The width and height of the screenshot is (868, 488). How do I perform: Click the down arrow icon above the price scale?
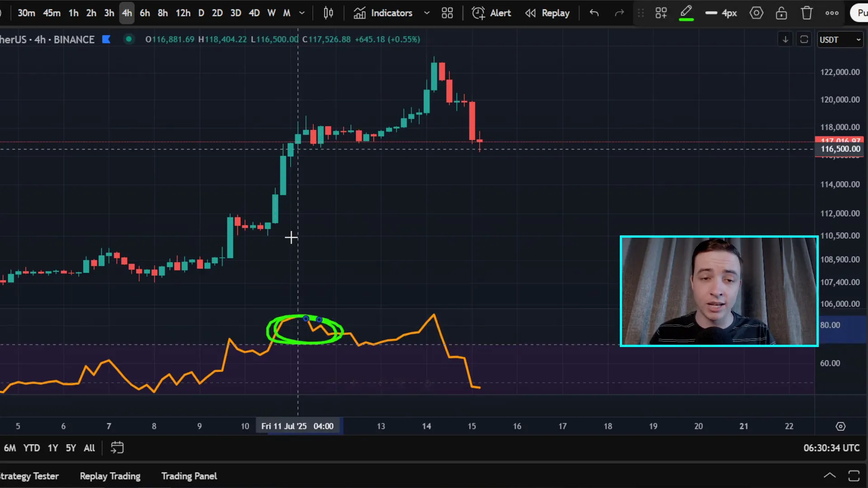tap(785, 40)
